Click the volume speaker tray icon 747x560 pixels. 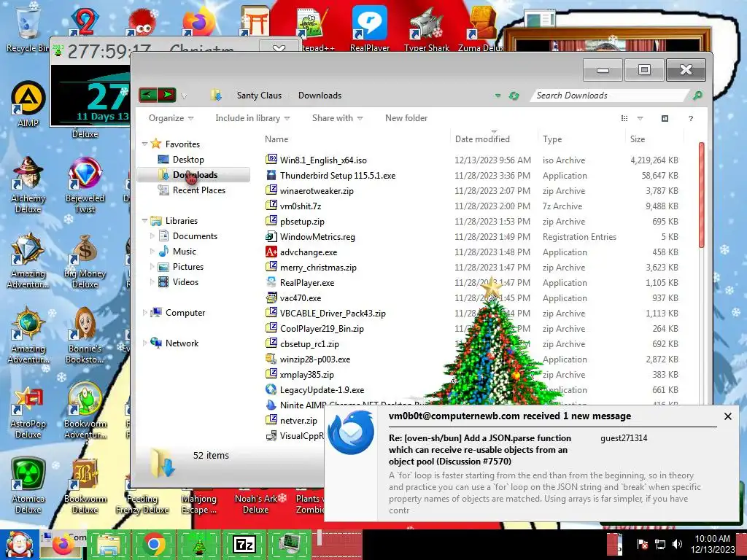point(677,544)
